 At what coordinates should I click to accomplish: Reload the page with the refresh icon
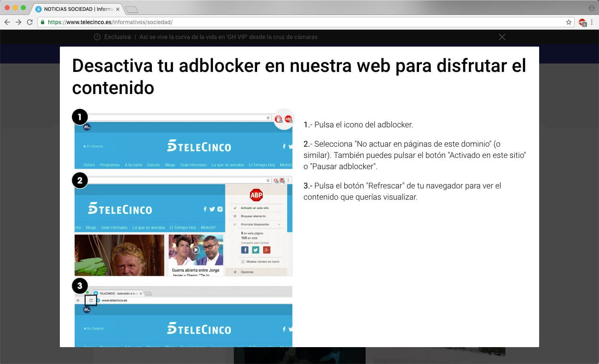(30, 22)
